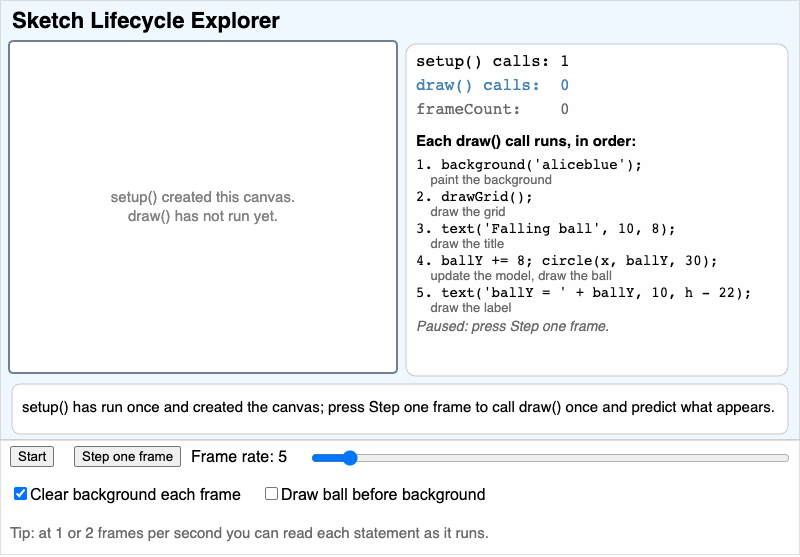
Task: Click 'Each draw() call runs, in order:' heading
Action: pos(526,141)
